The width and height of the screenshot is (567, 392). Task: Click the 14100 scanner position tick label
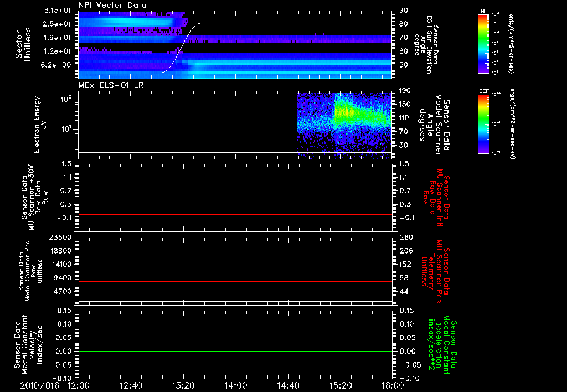(61, 265)
